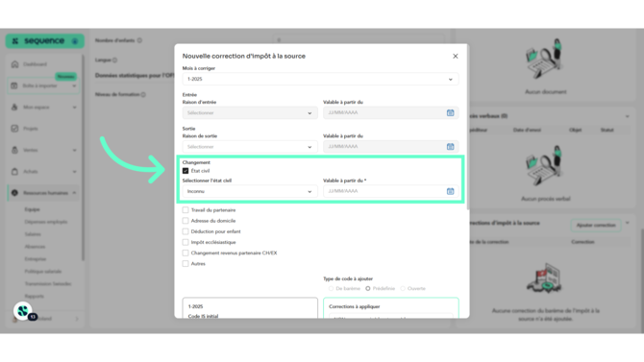Image resolution: width=644 pixels, height=362 pixels.
Task: Close the Nouvelle correction d'impôt dialog
Action: point(455,57)
